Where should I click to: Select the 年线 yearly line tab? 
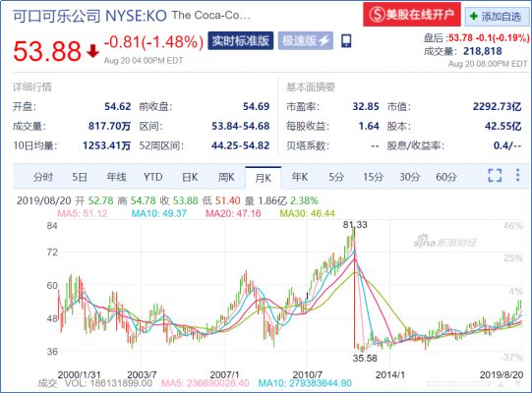(116, 177)
